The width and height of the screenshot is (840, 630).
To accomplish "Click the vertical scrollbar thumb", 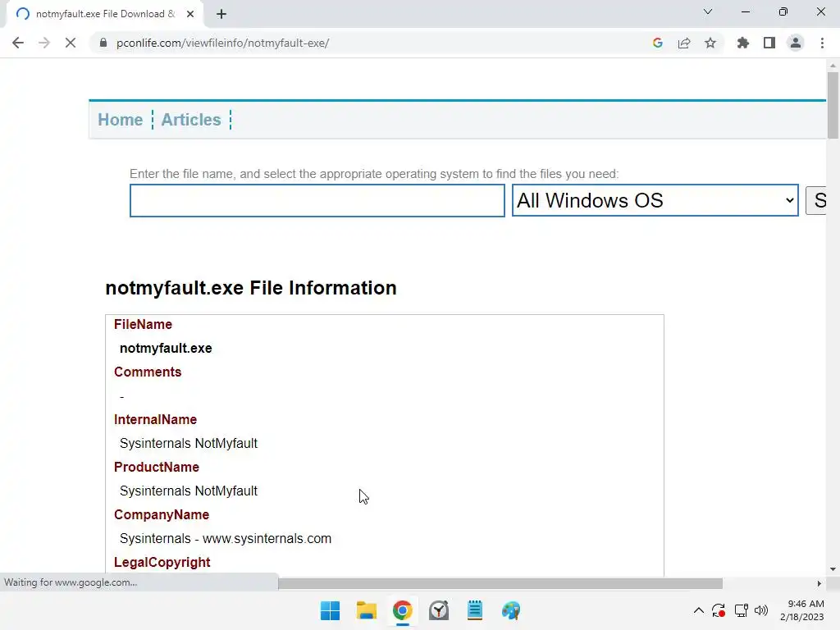I will (x=833, y=105).
